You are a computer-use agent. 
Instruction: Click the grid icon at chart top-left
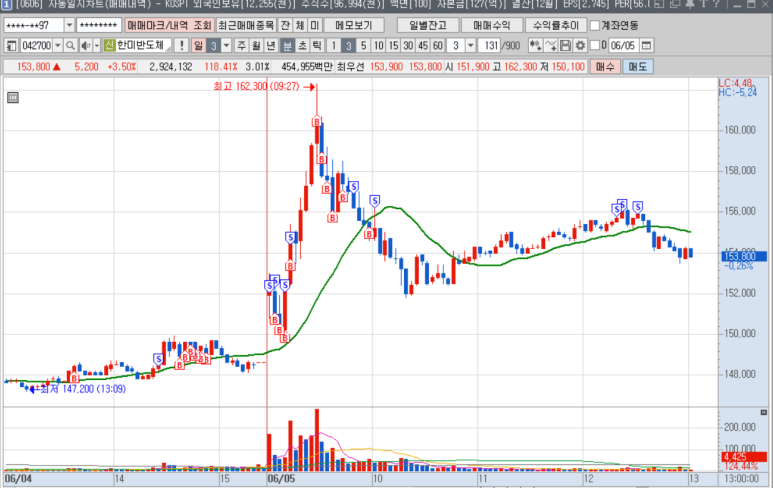click(x=13, y=97)
